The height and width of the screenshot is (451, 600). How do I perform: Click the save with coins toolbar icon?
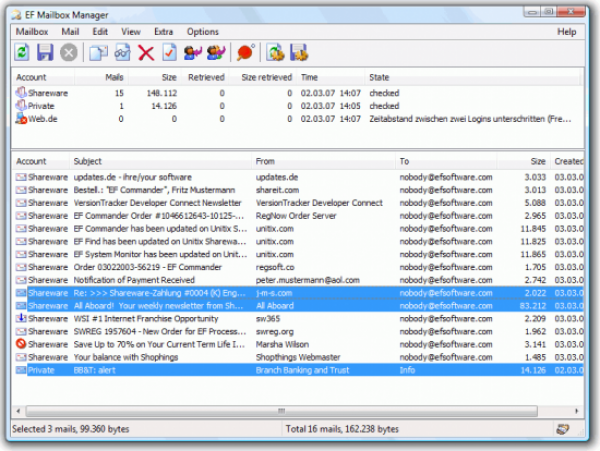[x=299, y=52]
